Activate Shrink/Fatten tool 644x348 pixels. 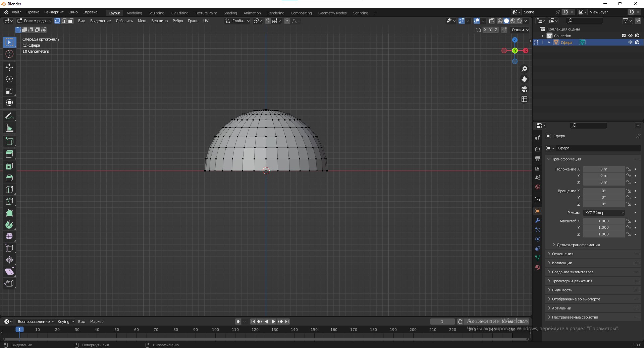point(9,260)
